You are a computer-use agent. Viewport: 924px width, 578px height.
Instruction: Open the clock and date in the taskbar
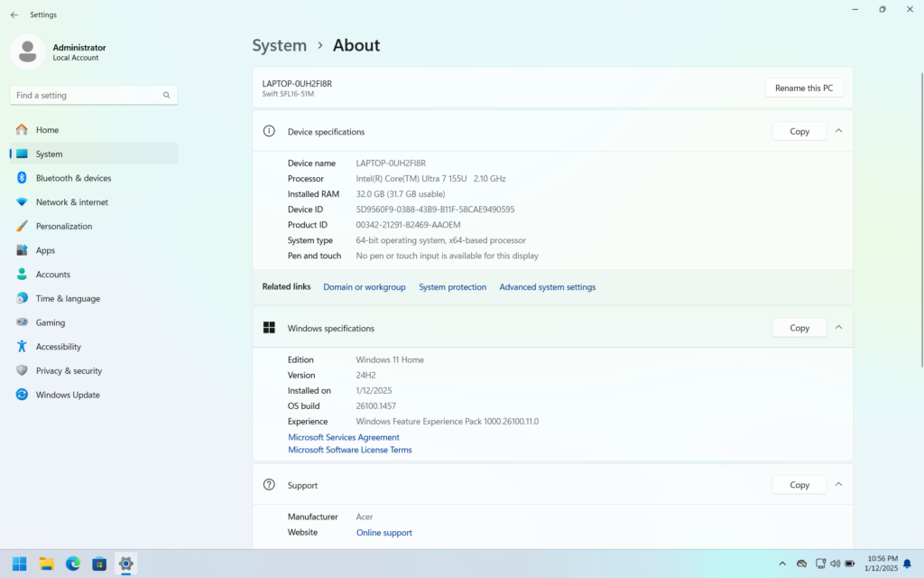coord(882,564)
